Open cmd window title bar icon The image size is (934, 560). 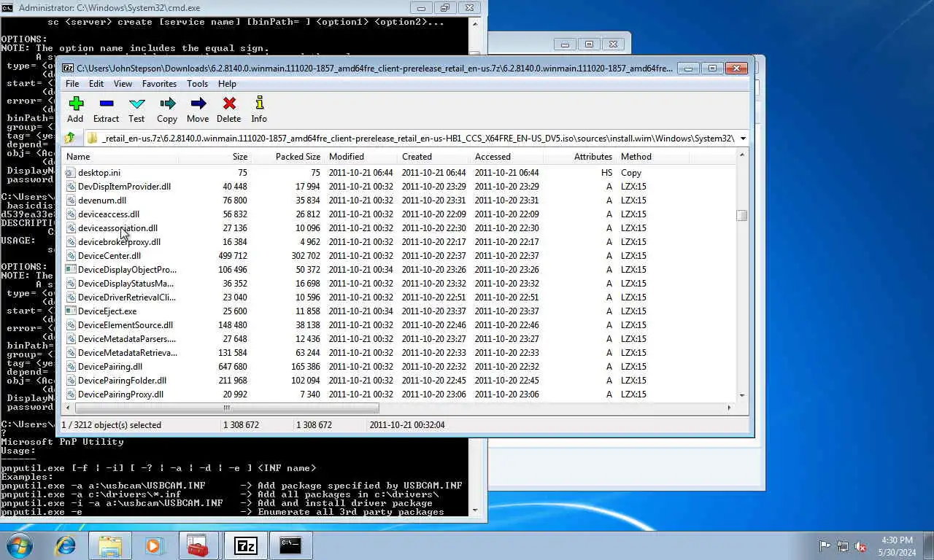coord(7,7)
